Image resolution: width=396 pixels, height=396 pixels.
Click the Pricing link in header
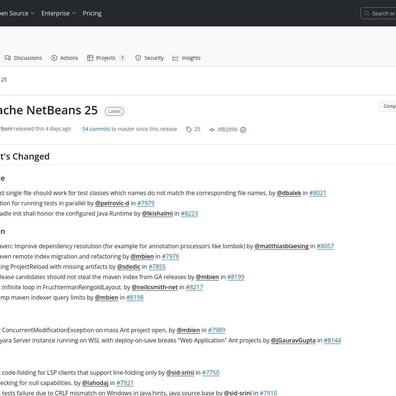(92, 13)
